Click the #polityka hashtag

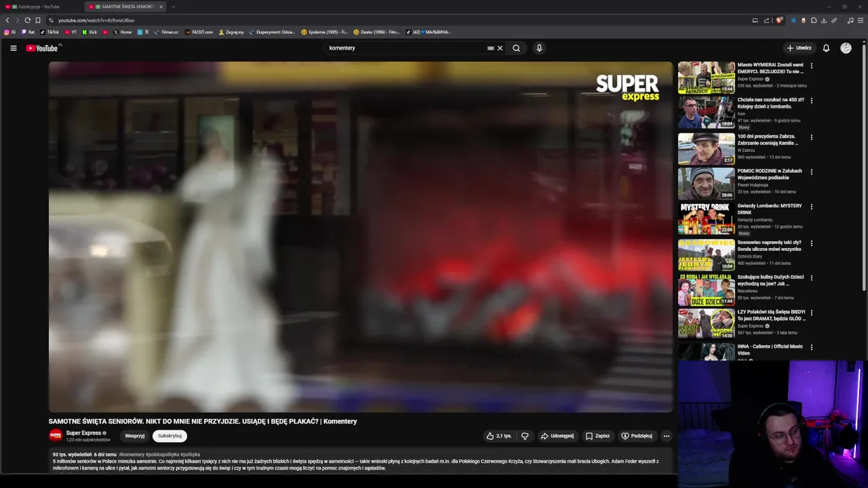[x=191, y=455]
